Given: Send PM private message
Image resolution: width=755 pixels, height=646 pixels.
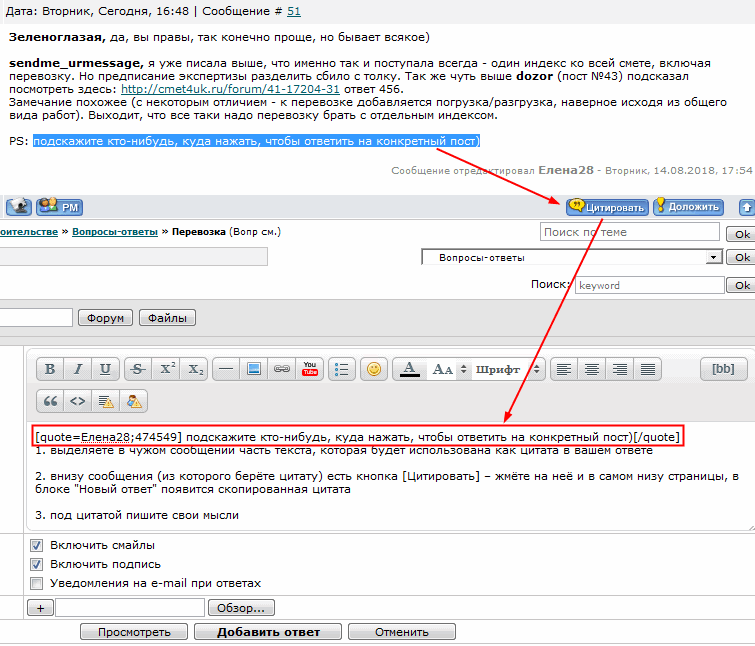Looking at the screenshot, I should point(60,207).
